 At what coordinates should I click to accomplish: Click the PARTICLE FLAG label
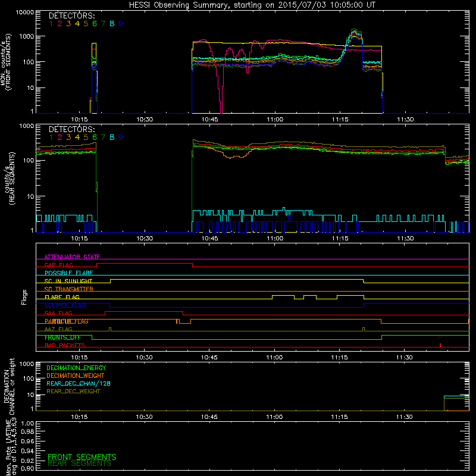[67, 321]
